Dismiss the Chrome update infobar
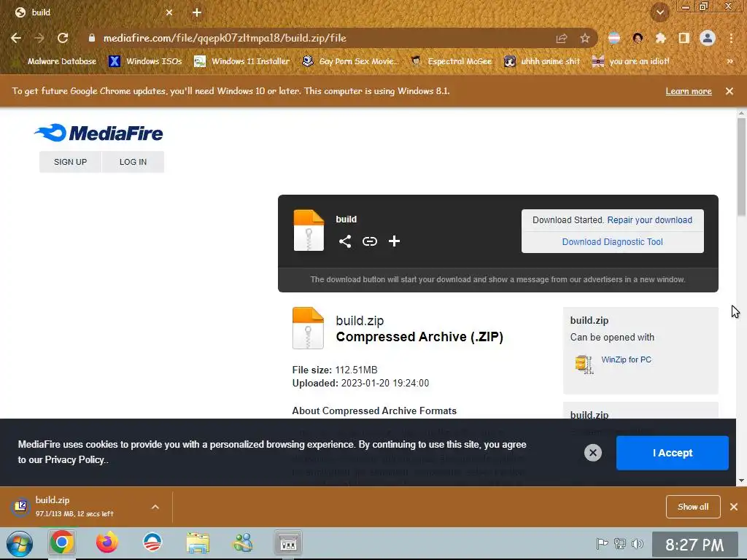This screenshot has height=560, width=747. click(729, 91)
